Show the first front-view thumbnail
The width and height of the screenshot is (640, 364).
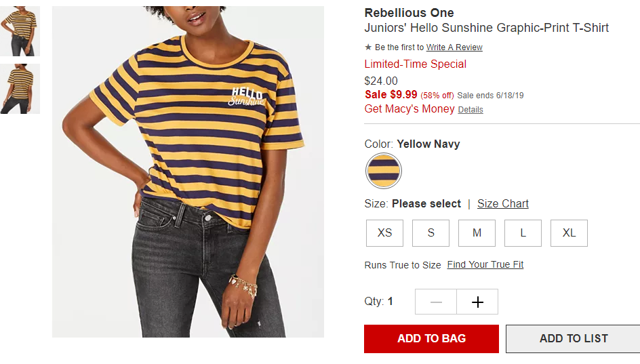[20, 31]
